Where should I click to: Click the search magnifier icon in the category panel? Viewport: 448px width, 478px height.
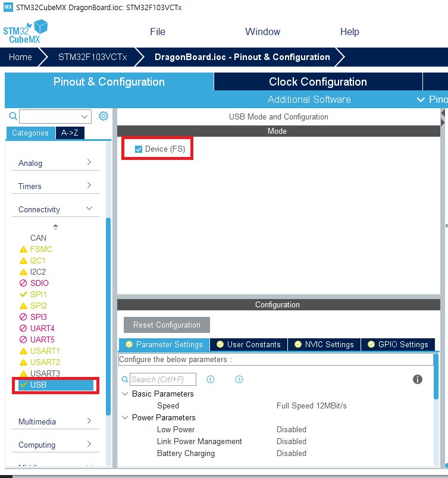[13, 116]
